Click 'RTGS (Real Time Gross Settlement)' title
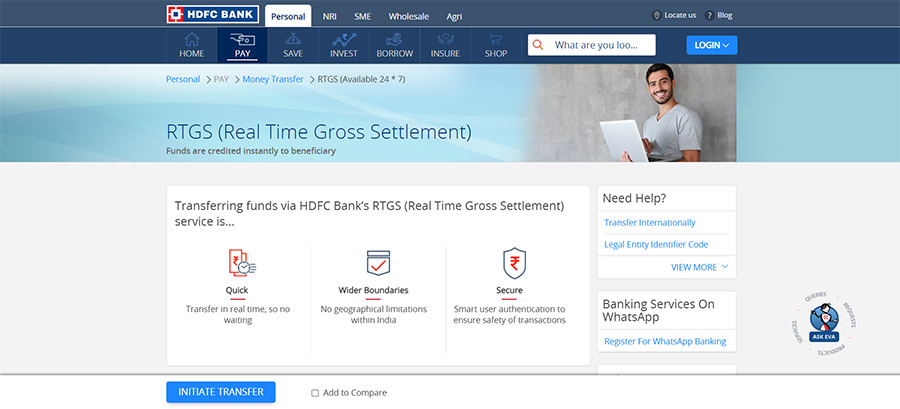This screenshot has height=409, width=900. coord(319,131)
